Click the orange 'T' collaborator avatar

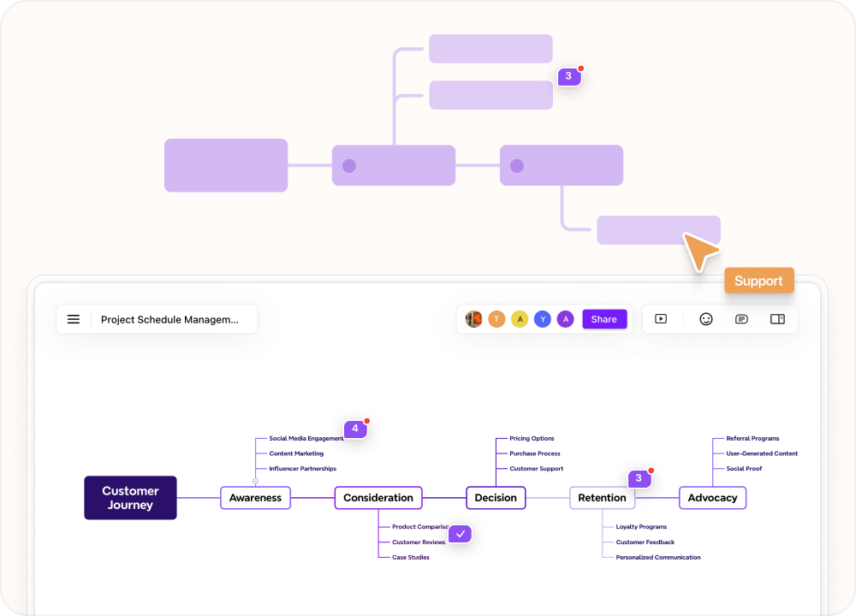(x=496, y=319)
